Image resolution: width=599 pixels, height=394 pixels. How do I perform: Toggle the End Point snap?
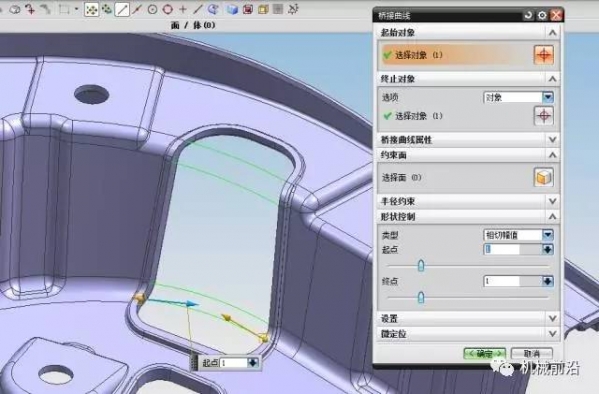[x=122, y=10]
